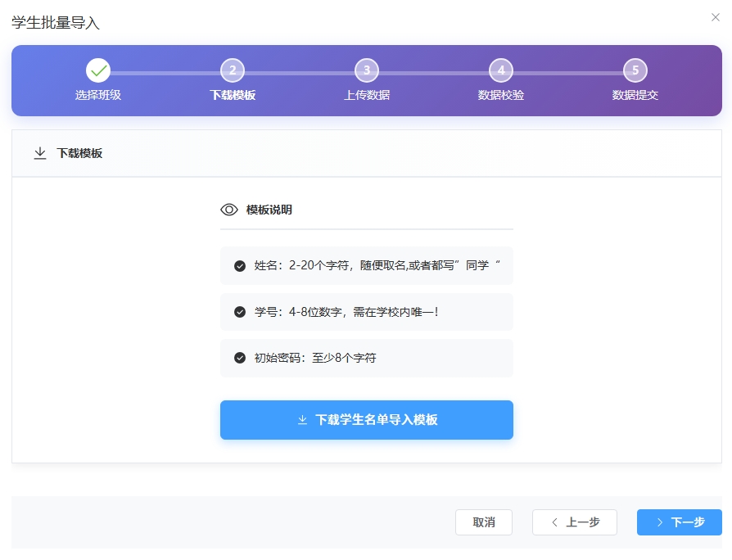Viewport: 732px width, 560px height.
Task: Click the checkmark icon beside 学号 rule
Action: pyautogui.click(x=239, y=312)
